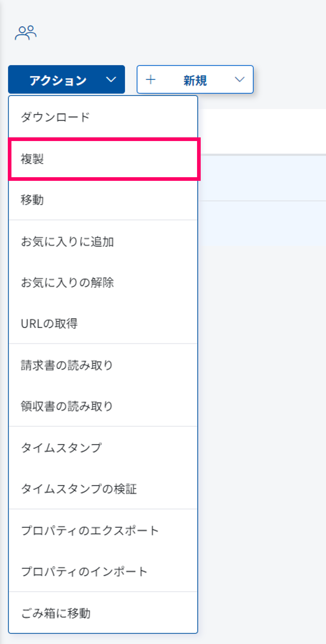Select URLの取得 menu item
The width and height of the screenshot is (326, 644).
click(x=49, y=324)
